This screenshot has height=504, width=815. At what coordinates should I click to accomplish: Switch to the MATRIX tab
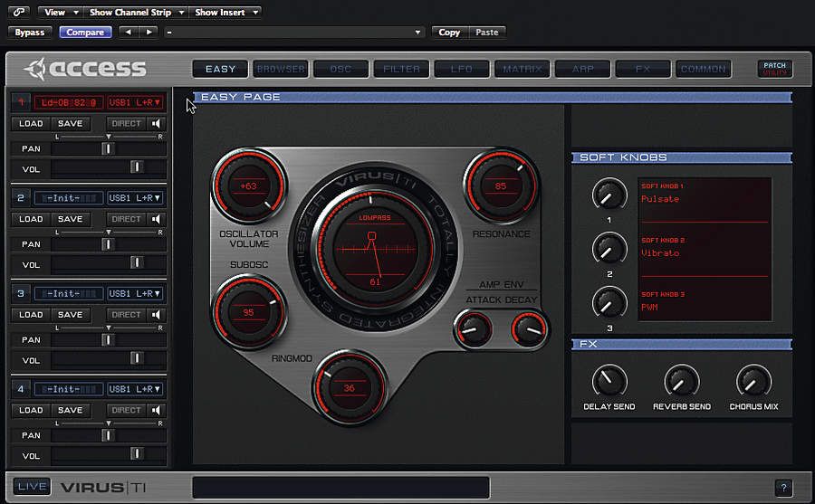523,69
